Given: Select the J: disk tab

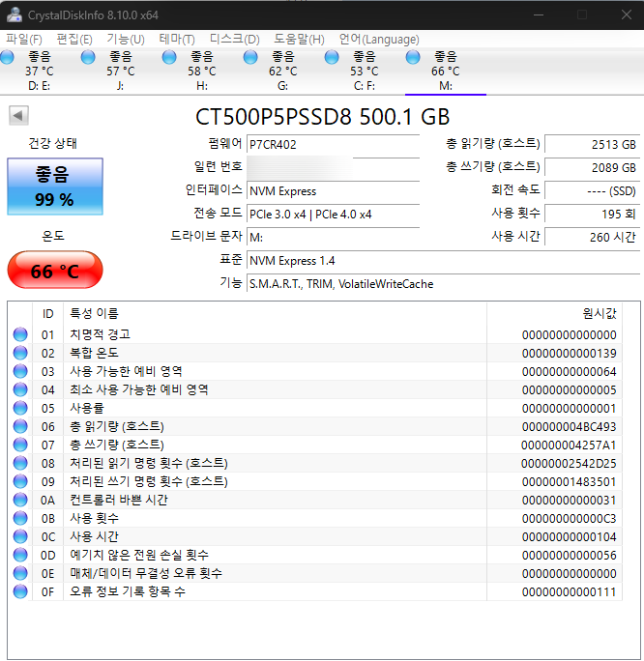Looking at the screenshot, I should (121, 71).
